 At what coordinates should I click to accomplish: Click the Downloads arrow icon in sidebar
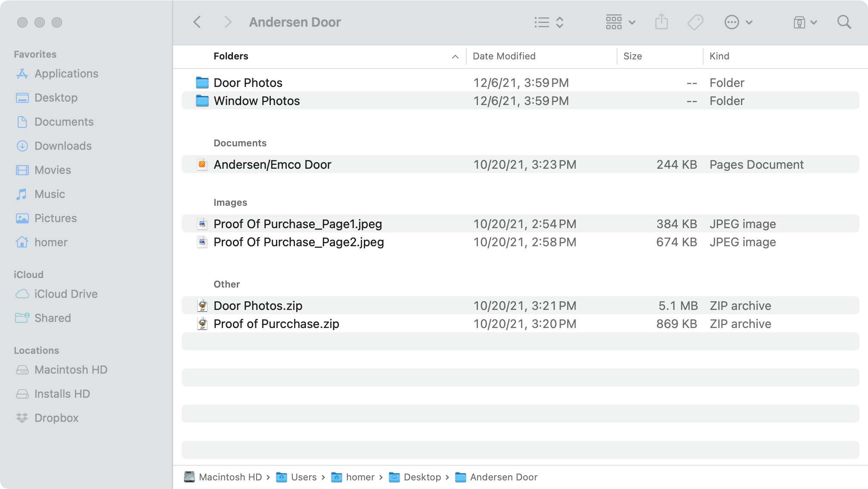pyautogui.click(x=22, y=146)
